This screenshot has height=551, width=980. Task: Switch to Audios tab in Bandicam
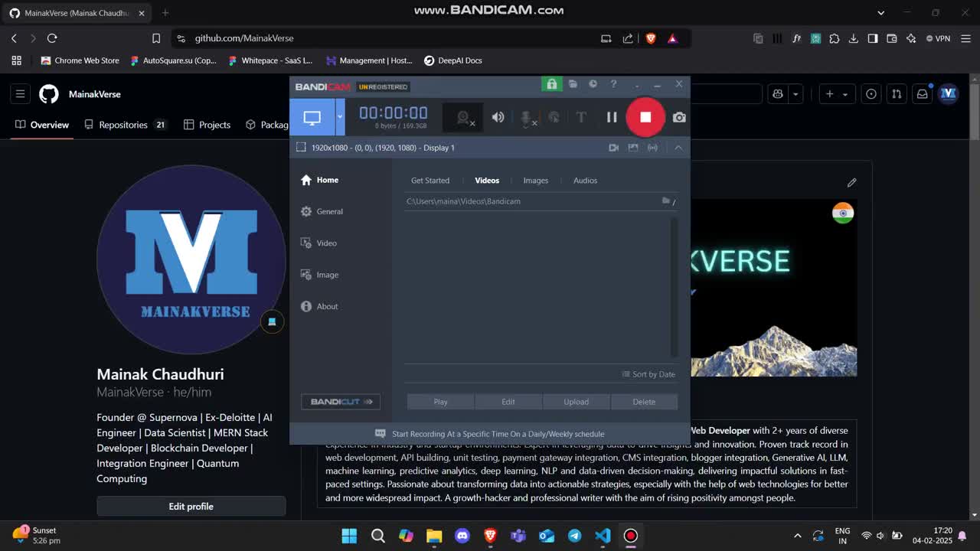585,181
